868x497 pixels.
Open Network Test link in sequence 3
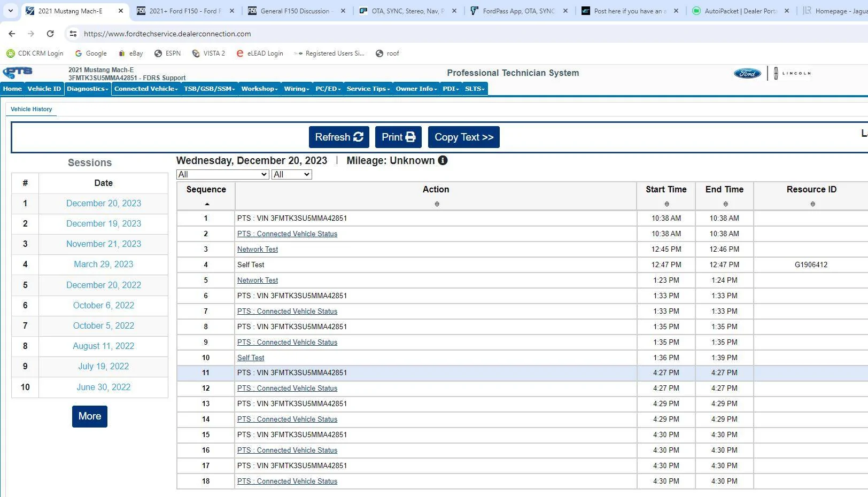(x=258, y=249)
